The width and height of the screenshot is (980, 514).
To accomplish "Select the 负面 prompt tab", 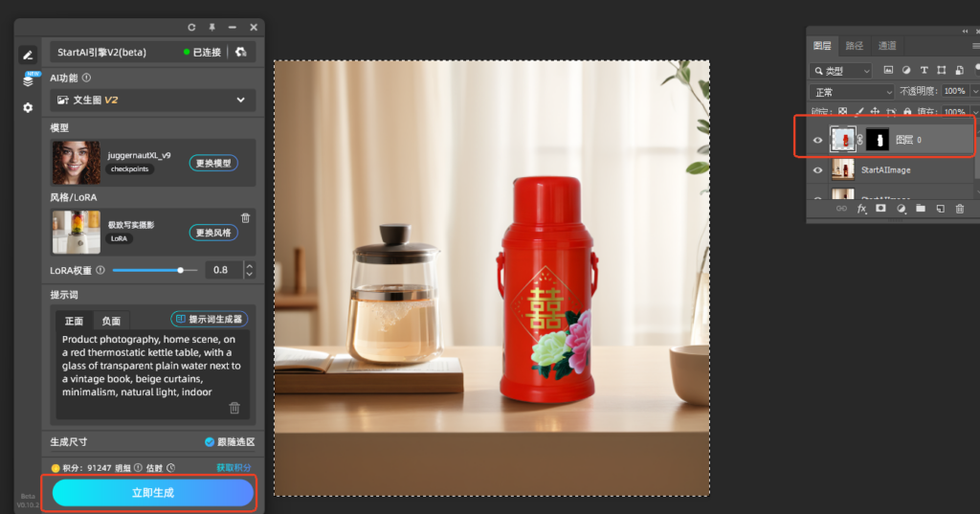I will pyautogui.click(x=111, y=321).
